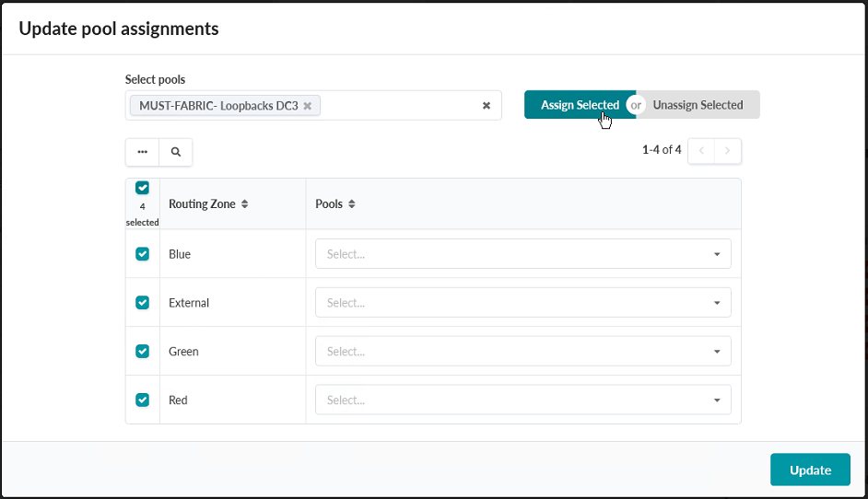This screenshot has width=868, height=499.
Task: Go to the previous page arrow
Action: [700, 151]
